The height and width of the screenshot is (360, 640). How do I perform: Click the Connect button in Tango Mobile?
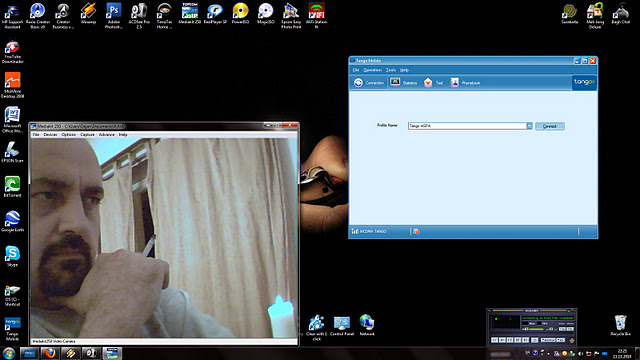(550, 126)
